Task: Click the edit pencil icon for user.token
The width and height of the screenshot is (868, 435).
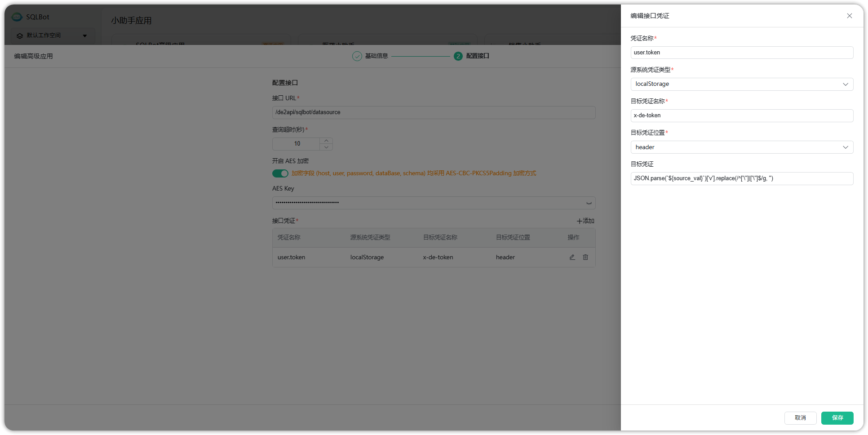Action: [572, 257]
